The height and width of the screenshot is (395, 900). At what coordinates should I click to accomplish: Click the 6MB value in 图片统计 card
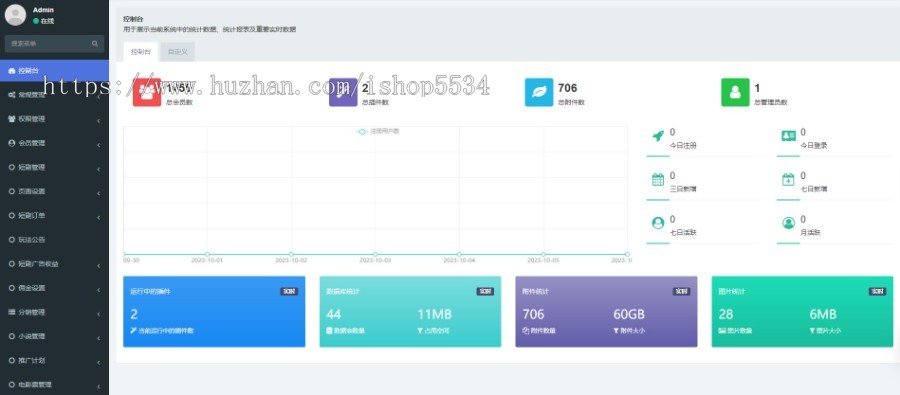[823, 314]
